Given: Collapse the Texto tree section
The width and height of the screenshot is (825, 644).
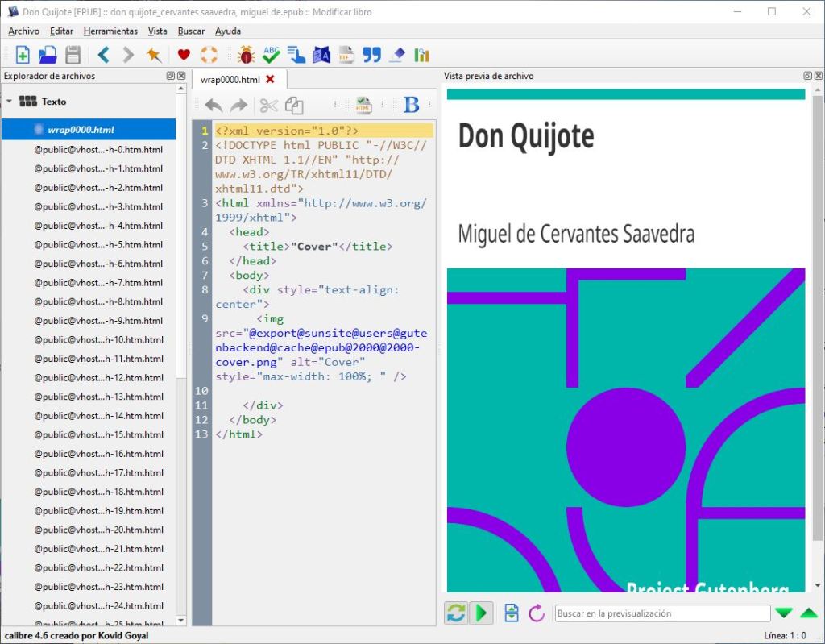Looking at the screenshot, I should point(10,102).
